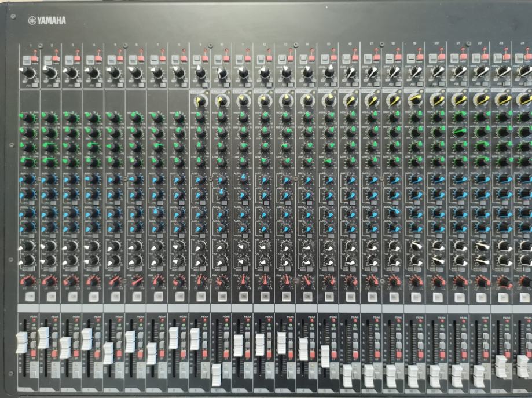Click the red PAN knob on channel 14

(x=308, y=281)
